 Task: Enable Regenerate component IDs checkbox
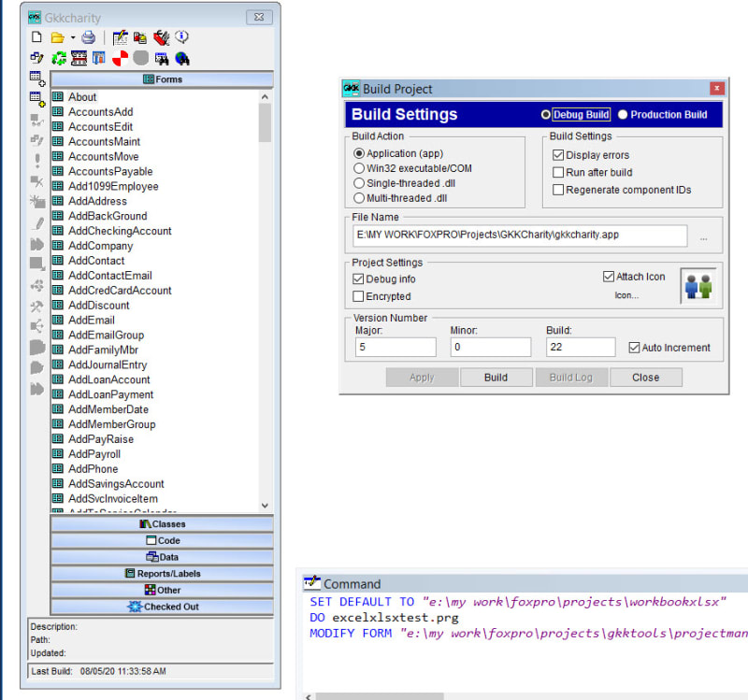[558, 190]
